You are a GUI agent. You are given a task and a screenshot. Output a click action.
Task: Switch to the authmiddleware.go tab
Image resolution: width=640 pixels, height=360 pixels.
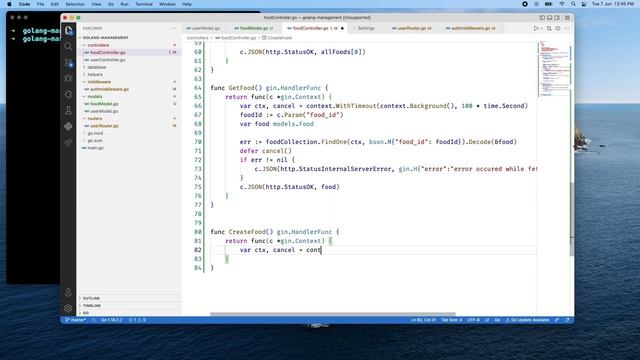(x=471, y=28)
